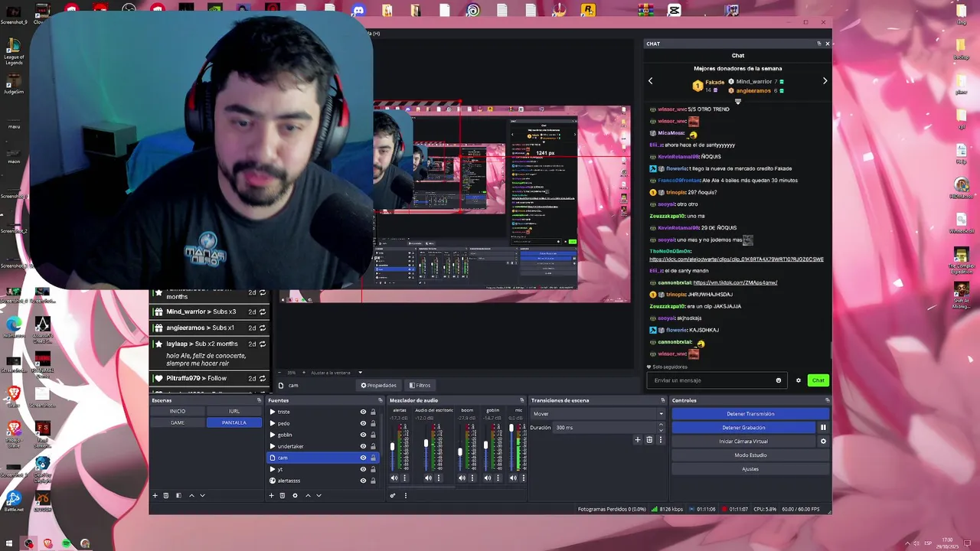The image size is (980, 551).
Task: Add a new scene with plus icon in Escenas
Action: (155, 495)
